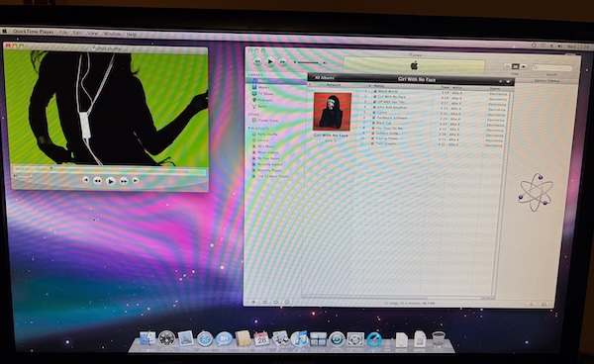Launch Preview photos icon in the Dock

click(280, 338)
